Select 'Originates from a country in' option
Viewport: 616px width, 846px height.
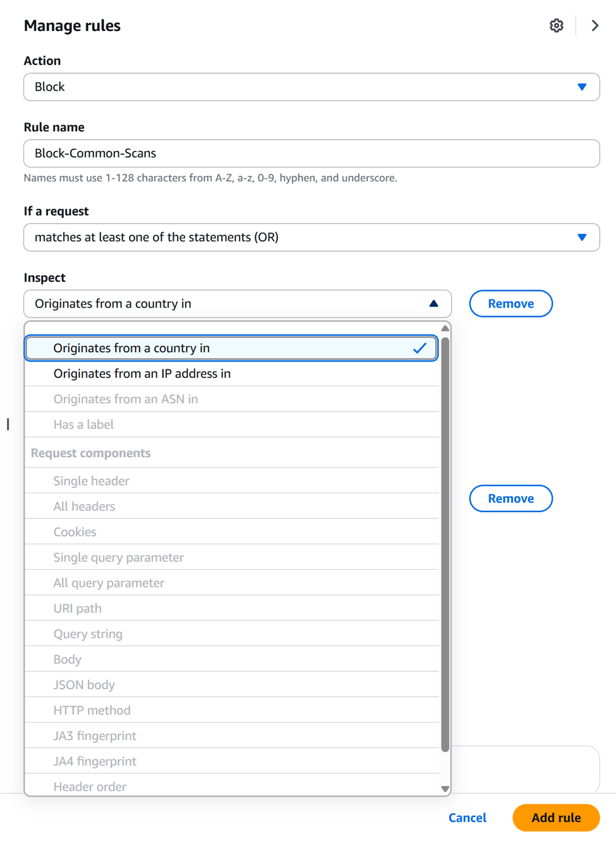click(231, 348)
